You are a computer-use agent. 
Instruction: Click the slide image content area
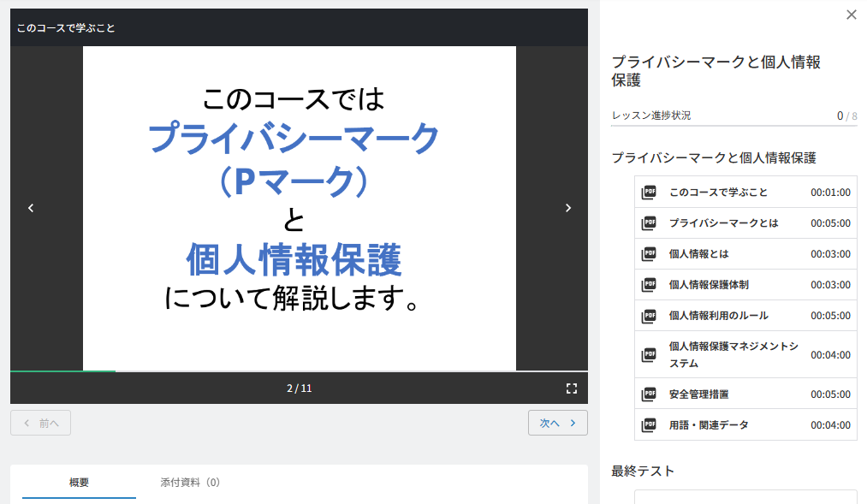pos(300,208)
